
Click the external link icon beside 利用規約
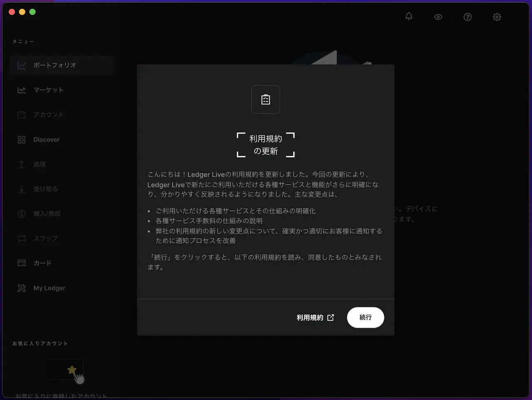[x=330, y=317]
